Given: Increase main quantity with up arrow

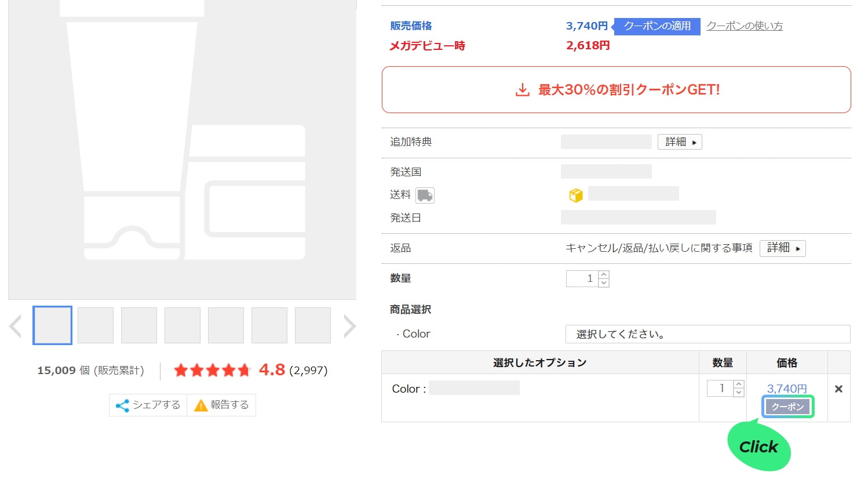Looking at the screenshot, I should pos(604,275).
